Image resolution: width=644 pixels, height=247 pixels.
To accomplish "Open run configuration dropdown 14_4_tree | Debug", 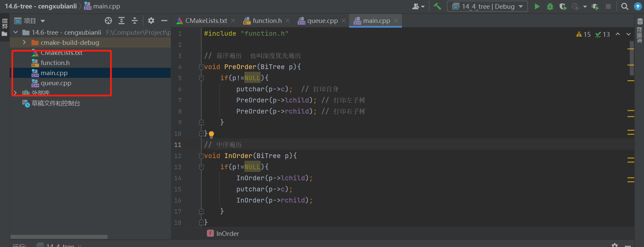I will [x=487, y=6].
